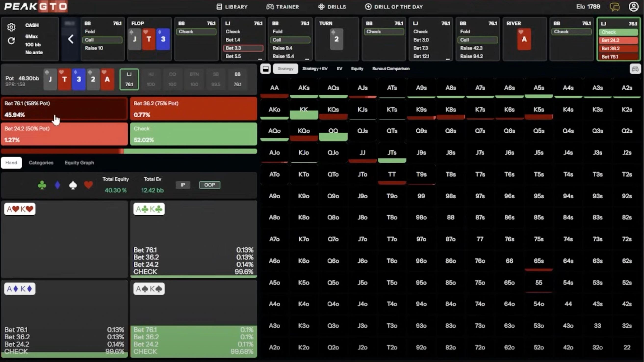The width and height of the screenshot is (644, 362).
Task: Filter by spades suit icon
Action: click(x=73, y=185)
